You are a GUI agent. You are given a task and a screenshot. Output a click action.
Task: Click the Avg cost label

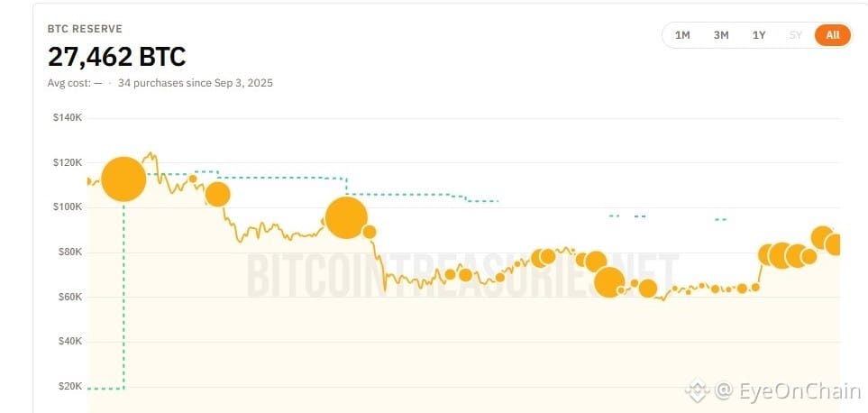tap(75, 84)
